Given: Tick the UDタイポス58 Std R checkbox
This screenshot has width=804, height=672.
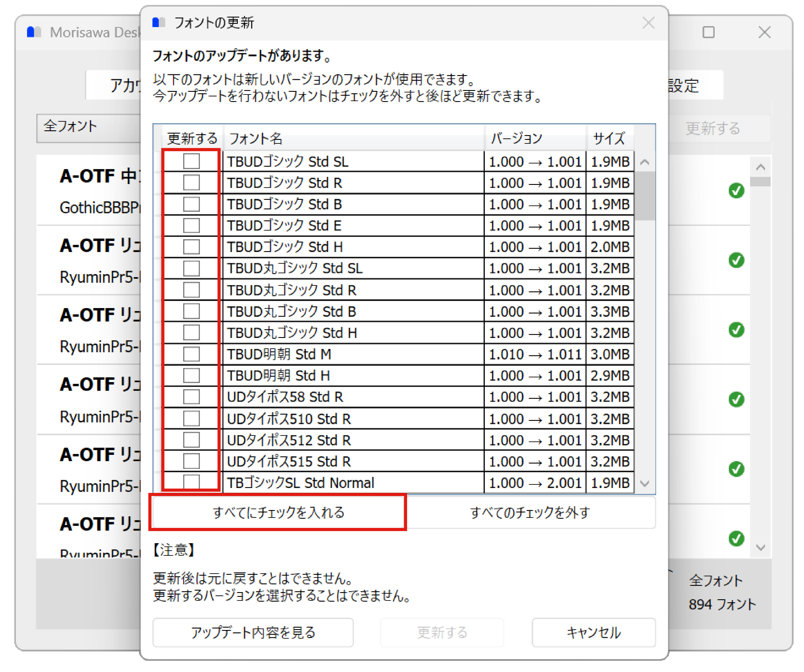Looking at the screenshot, I should 191,397.
